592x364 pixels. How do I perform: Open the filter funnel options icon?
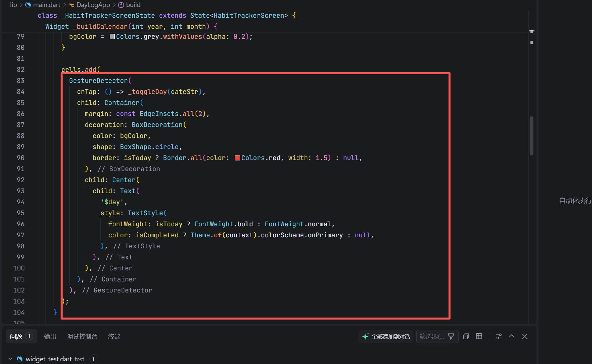451,336
